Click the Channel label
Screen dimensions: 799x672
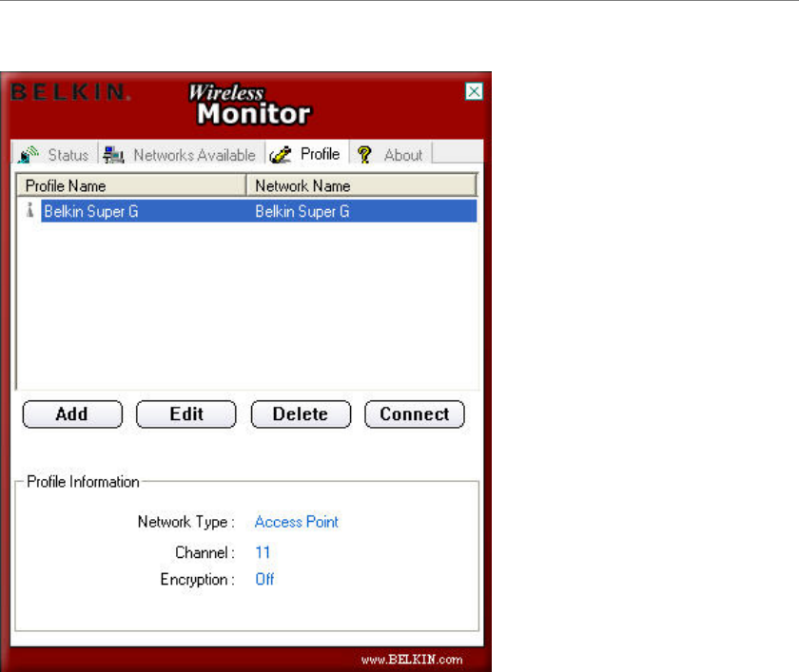pyautogui.click(x=205, y=552)
